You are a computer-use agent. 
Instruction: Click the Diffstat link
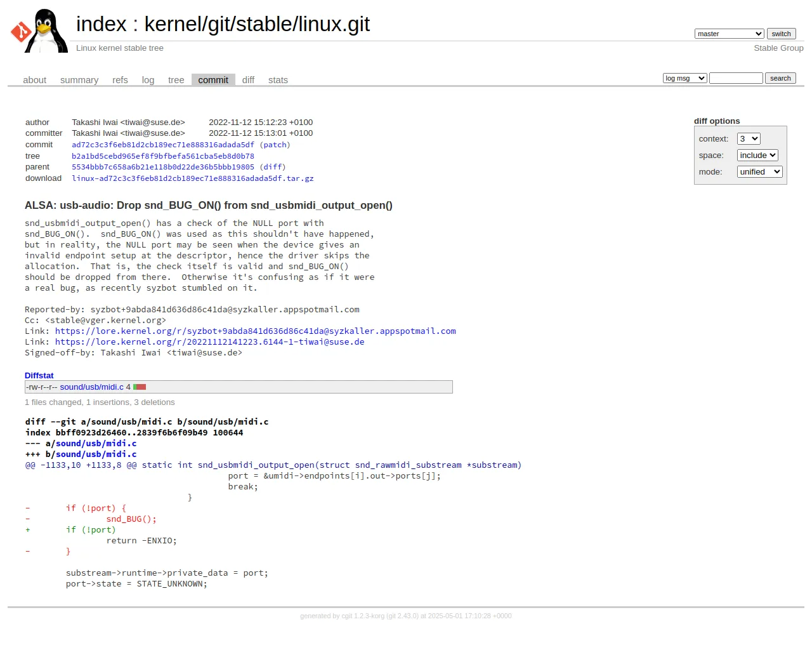tap(39, 376)
